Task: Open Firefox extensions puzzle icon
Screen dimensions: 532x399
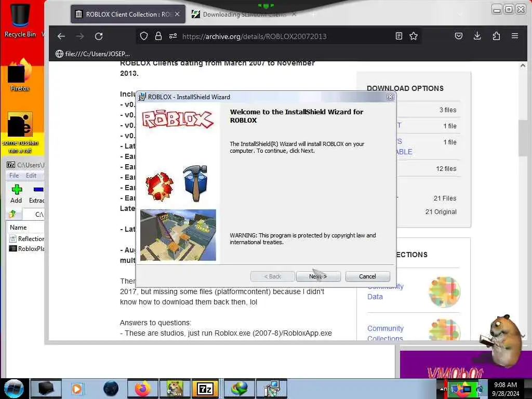Action: [496, 36]
